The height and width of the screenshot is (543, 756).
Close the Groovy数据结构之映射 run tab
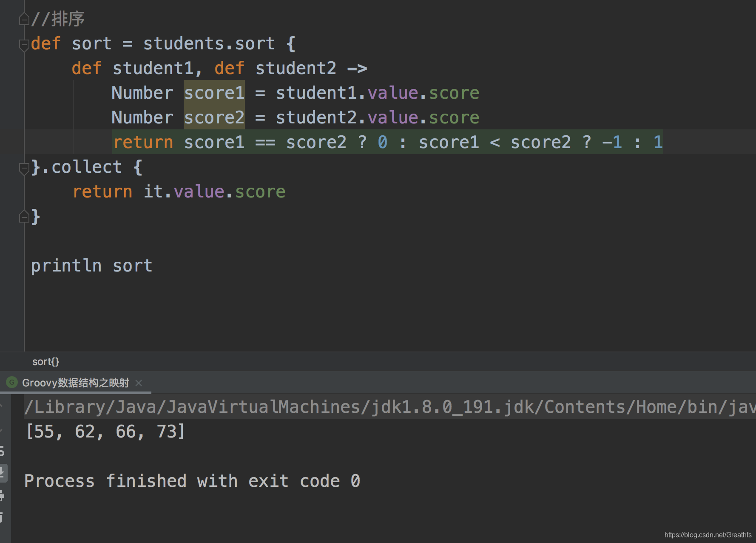139,383
